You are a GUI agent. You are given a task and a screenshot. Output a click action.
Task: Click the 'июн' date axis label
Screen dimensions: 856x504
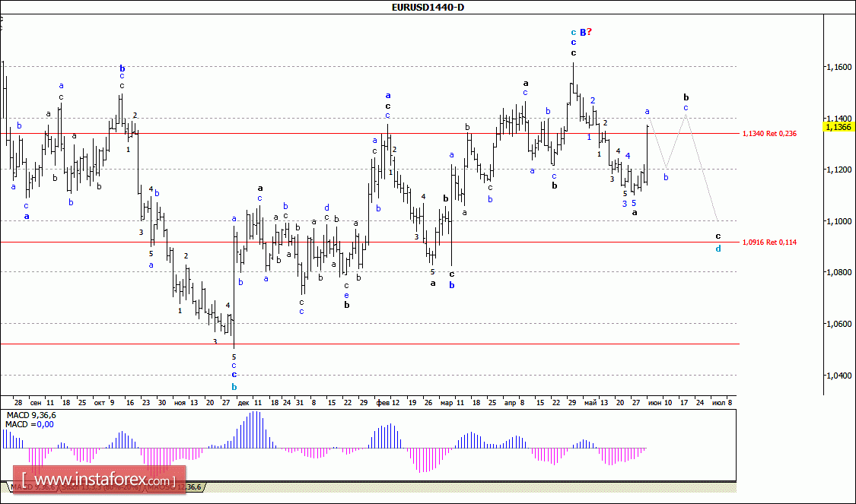[654, 403]
